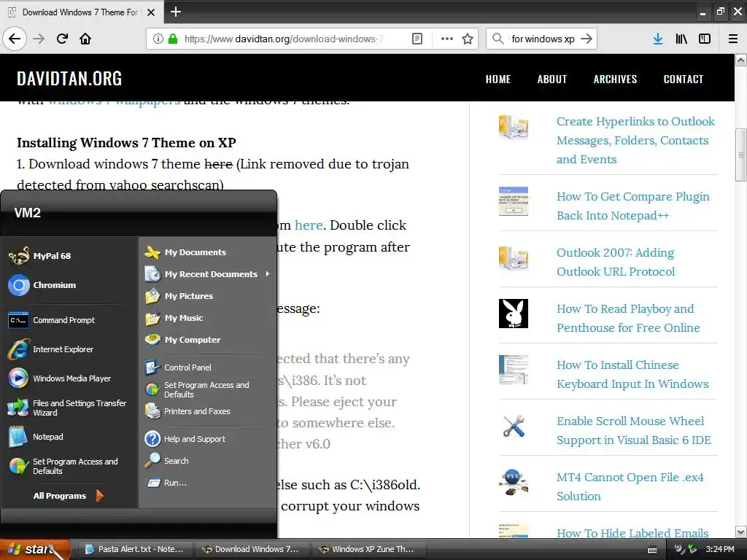Open the Run... dialog

pyautogui.click(x=207, y=483)
